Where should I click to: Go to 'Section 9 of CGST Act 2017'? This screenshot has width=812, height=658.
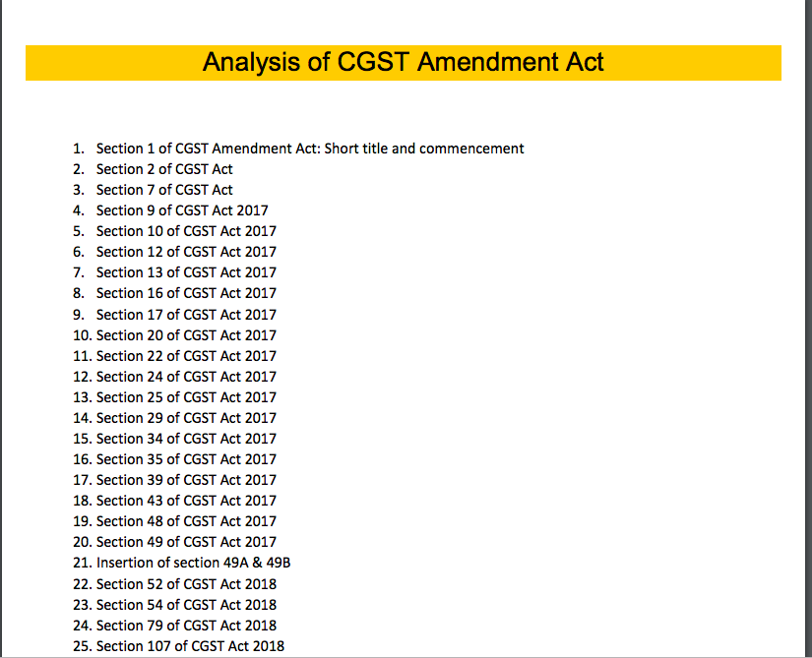[x=182, y=210]
